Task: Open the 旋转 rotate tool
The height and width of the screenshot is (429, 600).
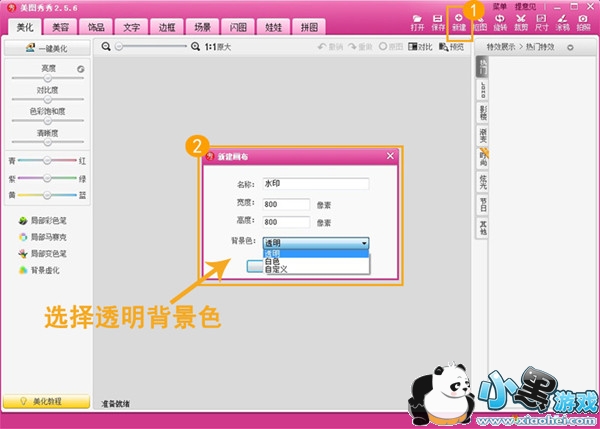Action: 500,23
